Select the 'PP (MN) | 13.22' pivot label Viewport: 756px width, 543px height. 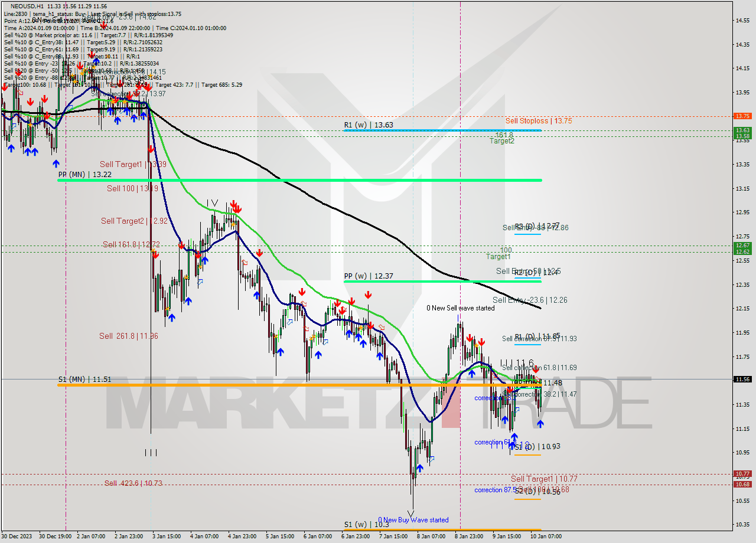point(84,175)
